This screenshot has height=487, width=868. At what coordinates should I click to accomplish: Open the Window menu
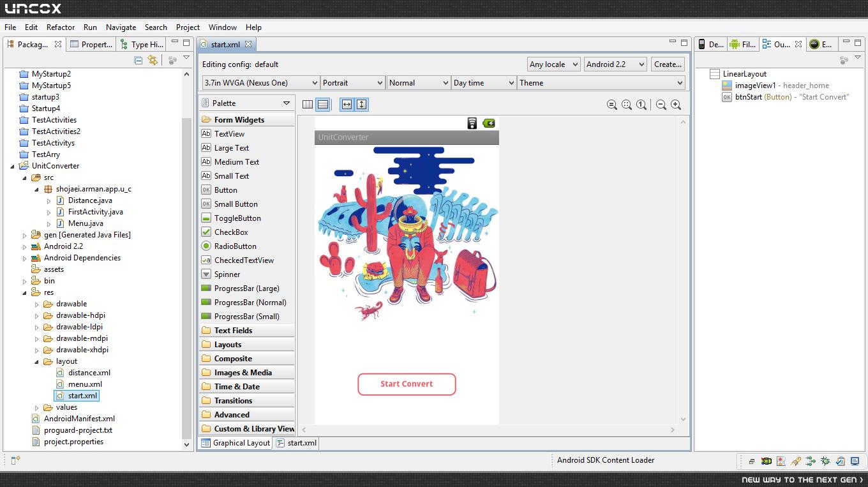(223, 27)
